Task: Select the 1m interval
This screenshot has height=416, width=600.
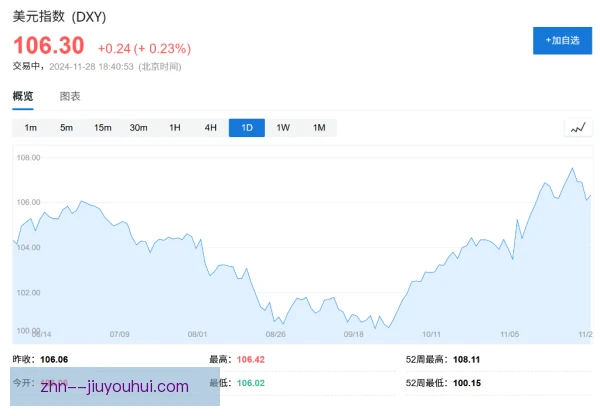Action: [31, 128]
